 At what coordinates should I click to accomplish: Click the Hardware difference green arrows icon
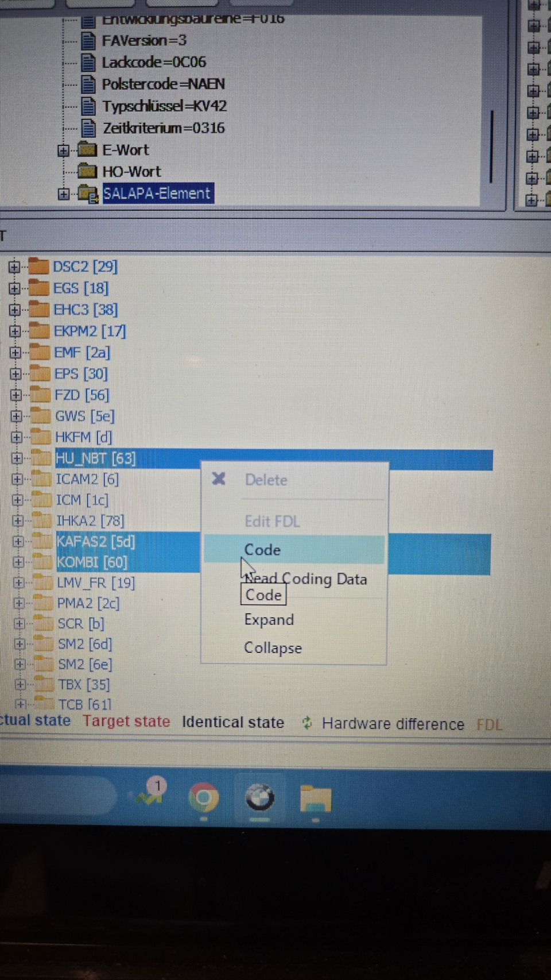click(307, 723)
